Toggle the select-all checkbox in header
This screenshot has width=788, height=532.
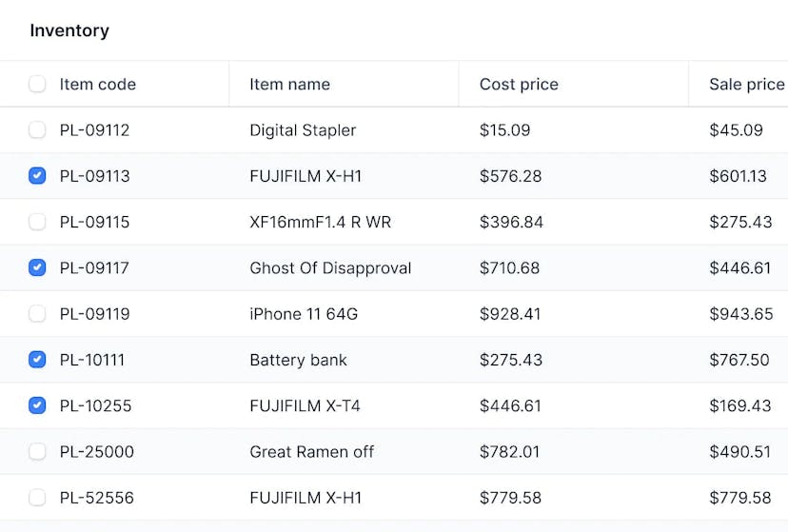point(37,84)
